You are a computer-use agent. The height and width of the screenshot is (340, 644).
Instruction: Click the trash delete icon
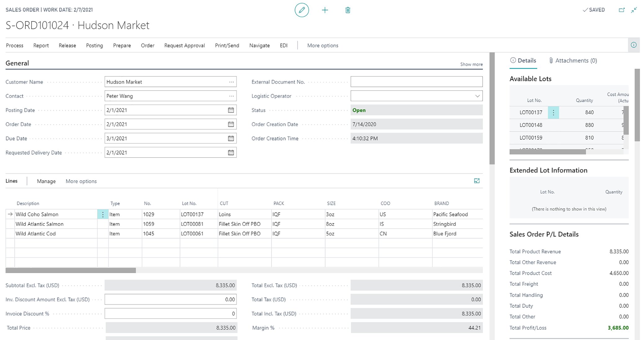pyautogui.click(x=348, y=10)
